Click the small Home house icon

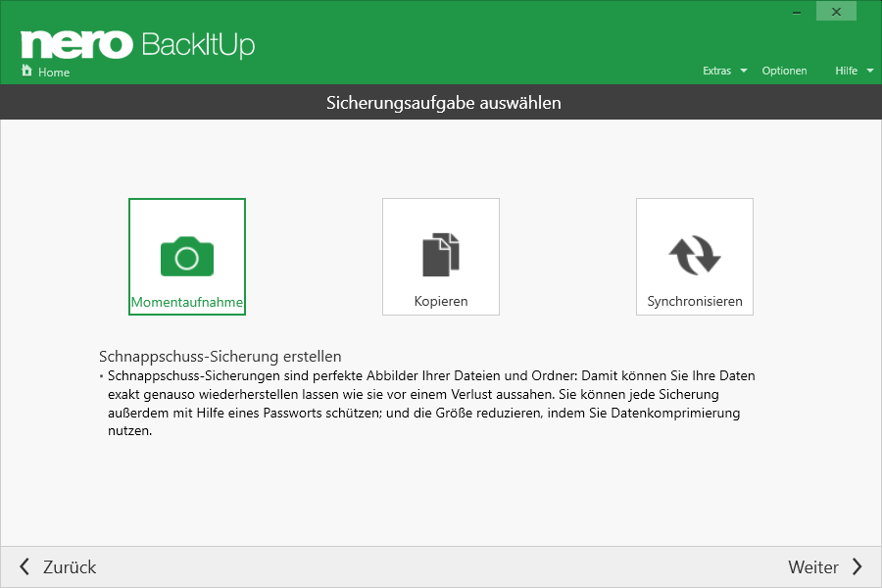pos(26,72)
